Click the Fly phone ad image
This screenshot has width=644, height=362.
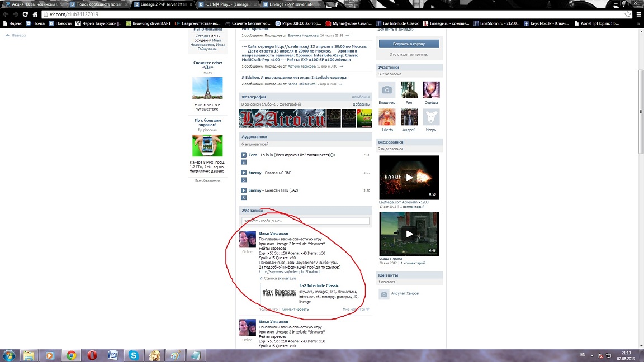point(207,145)
